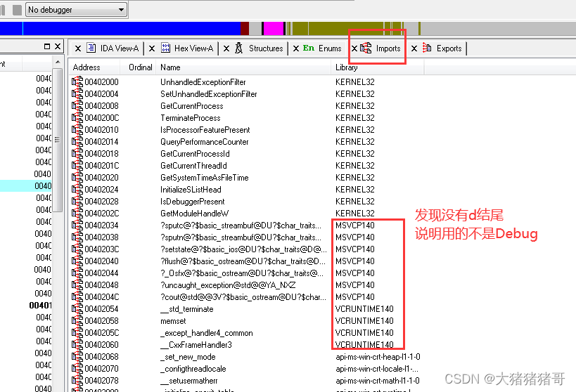The image size is (576, 392).
Task: Close the Imports tab
Action: 354,48
